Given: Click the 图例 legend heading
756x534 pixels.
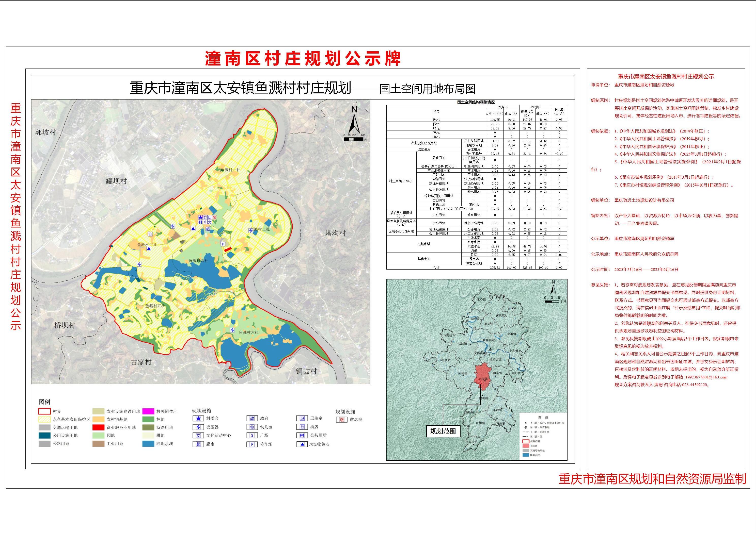Looking at the screenshot, I should coord(45,402).
